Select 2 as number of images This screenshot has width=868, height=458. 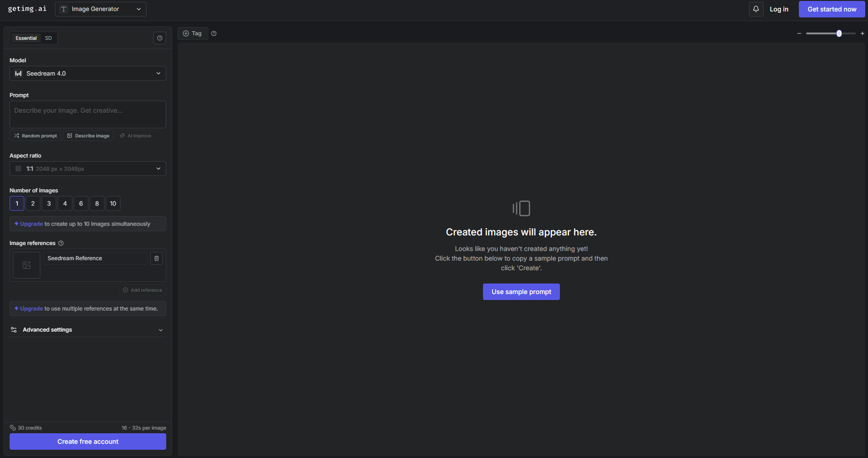[x=33, y=203]
